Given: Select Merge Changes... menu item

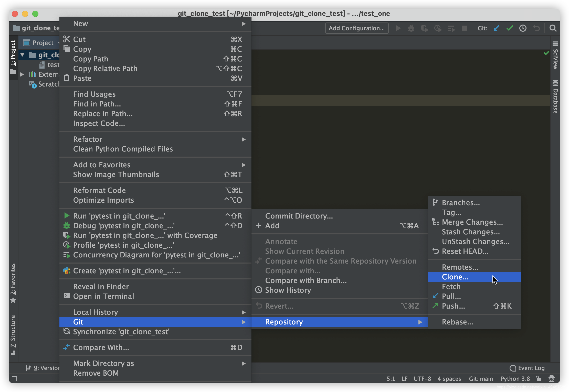Looking at the screenshot, I should (x=474, y=222).
